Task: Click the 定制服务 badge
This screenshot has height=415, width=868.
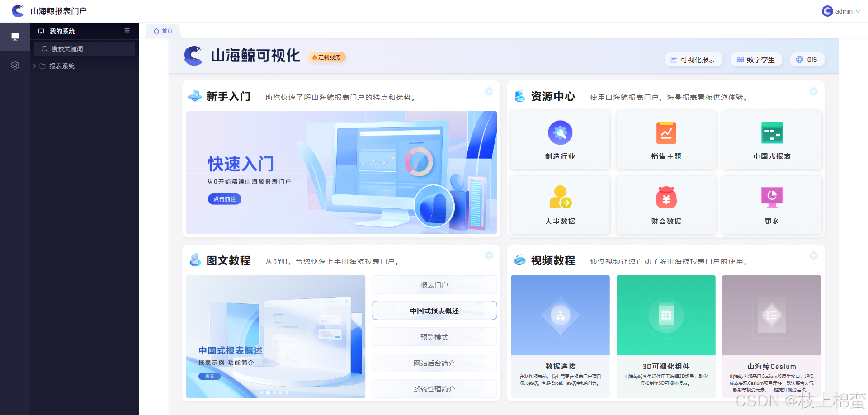Action: coord(326,57)
